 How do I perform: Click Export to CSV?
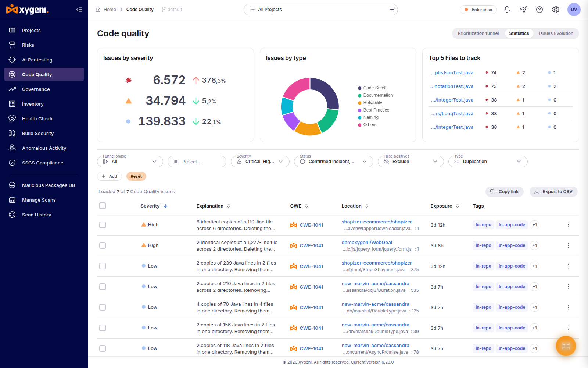(553, 192)
